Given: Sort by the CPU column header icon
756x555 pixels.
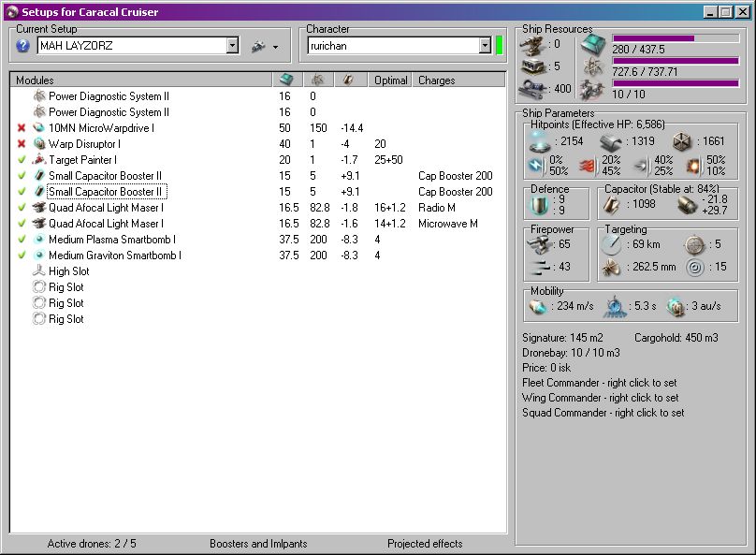Looking at the screenshot, I should [287, 80].
